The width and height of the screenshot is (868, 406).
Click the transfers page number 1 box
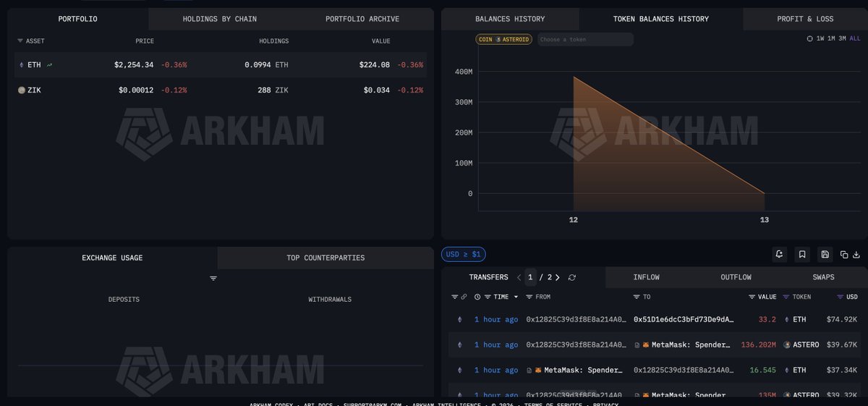pyautogui.click(x=530, y=277)
